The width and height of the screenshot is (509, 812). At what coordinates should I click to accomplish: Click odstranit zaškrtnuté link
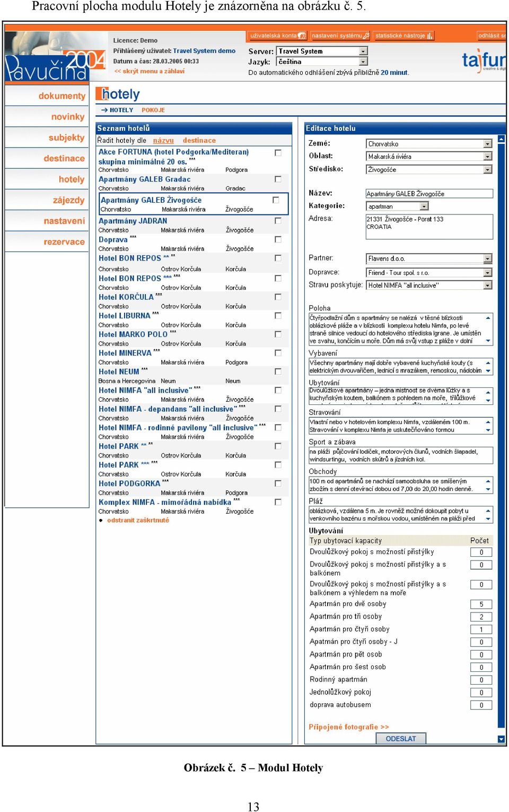[x=138, y=521]
